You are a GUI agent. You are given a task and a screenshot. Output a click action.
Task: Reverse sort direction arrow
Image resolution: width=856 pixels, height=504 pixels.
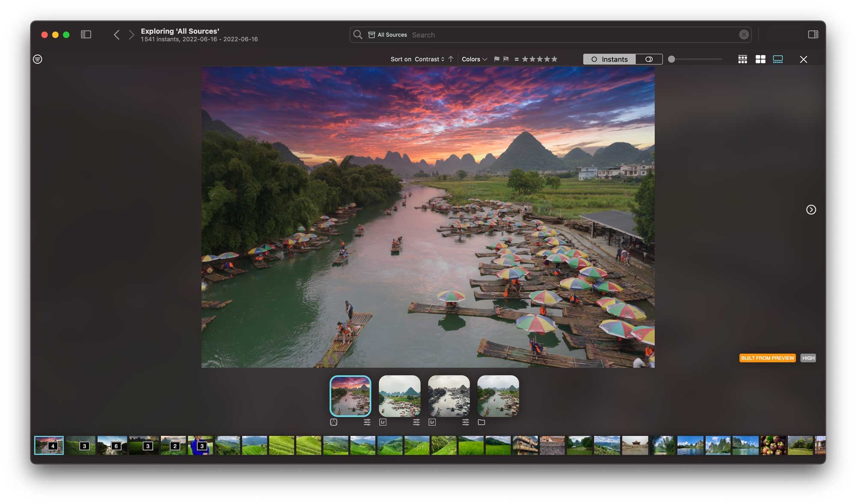point(451,59)
